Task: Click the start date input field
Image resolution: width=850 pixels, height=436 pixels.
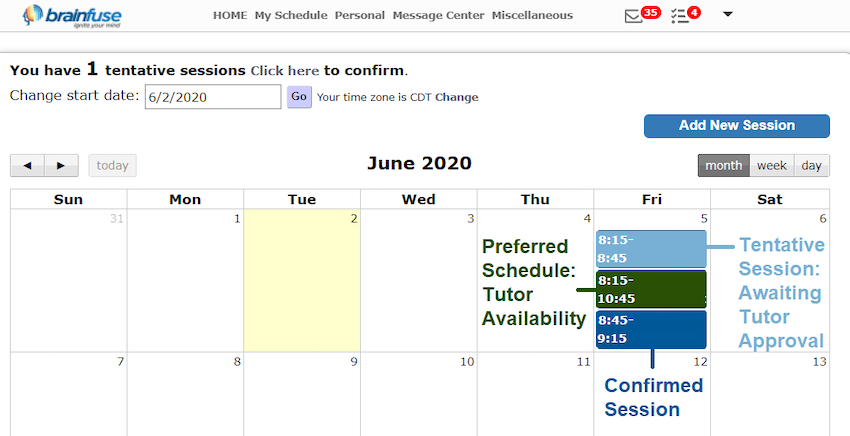Action: click(212, 97)
